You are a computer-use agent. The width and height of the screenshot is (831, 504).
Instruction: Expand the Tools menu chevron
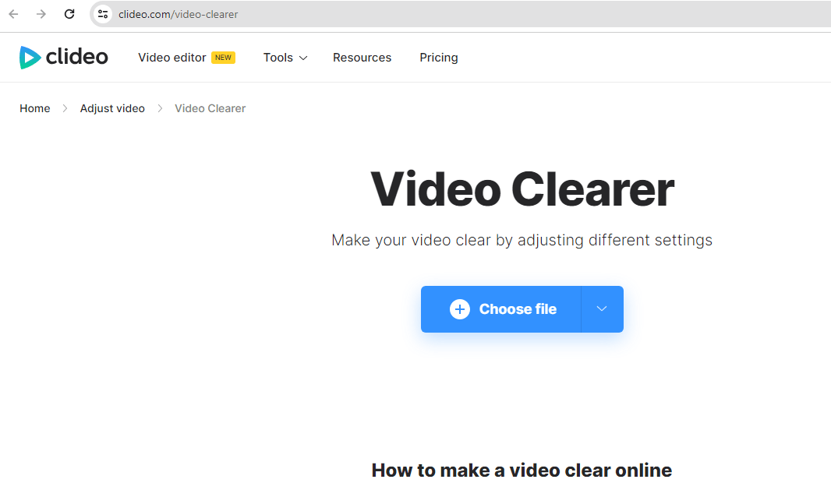pyautogui.click(x=303, y=57)
